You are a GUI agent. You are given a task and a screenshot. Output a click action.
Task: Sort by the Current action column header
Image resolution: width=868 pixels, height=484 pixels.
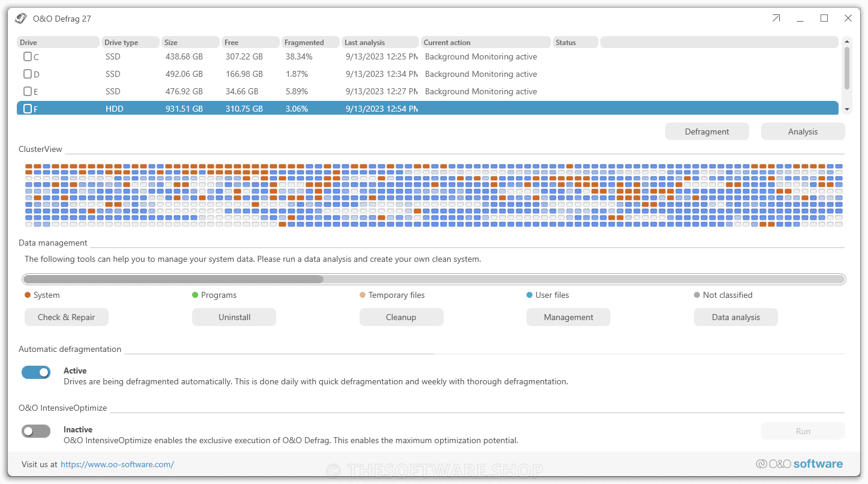point(486,42)
